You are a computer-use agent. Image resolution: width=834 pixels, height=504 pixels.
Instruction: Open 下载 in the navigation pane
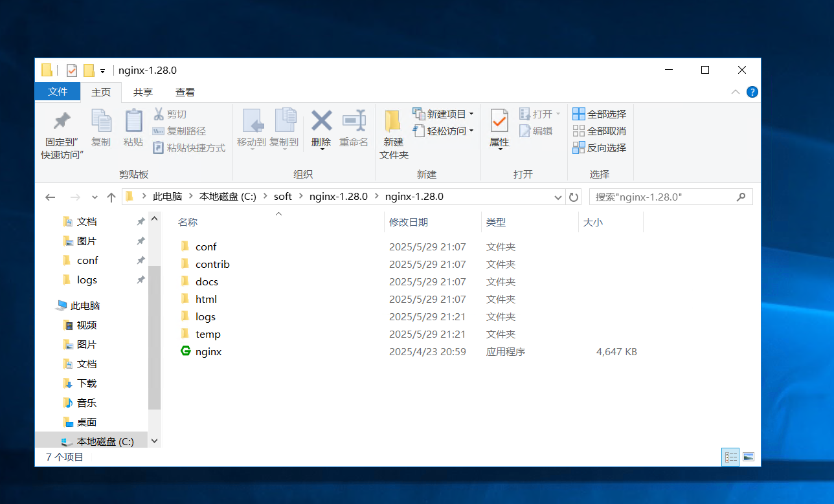[x=87, y=383]
